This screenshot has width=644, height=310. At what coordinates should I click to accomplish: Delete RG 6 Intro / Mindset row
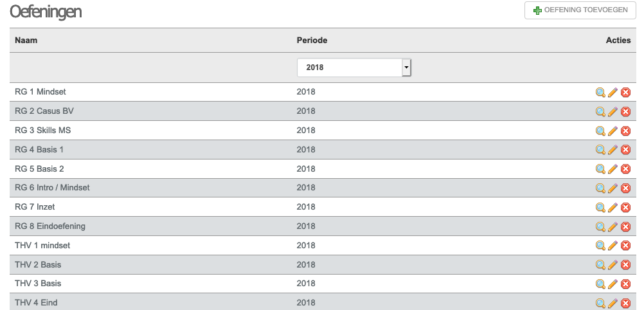tap(625, 188)
